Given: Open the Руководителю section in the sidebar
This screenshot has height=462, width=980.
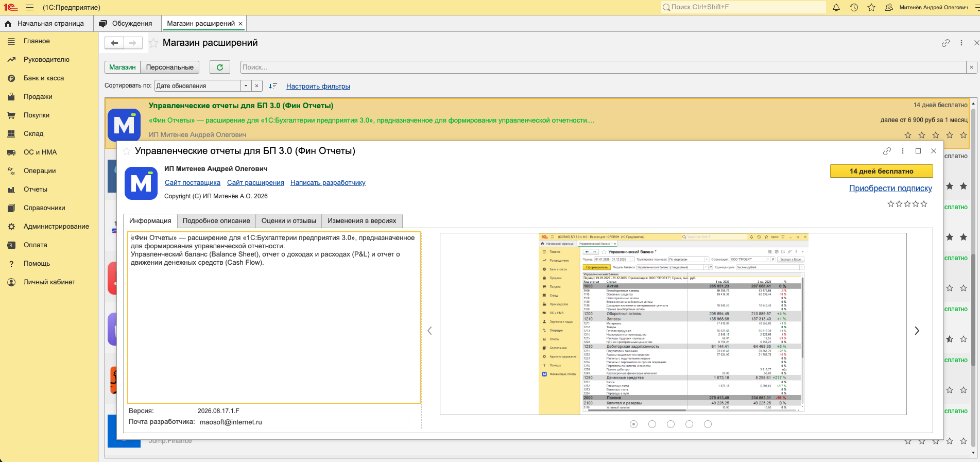Looking at the screenshot, I should pyautogui.click(x=46, y=60).
